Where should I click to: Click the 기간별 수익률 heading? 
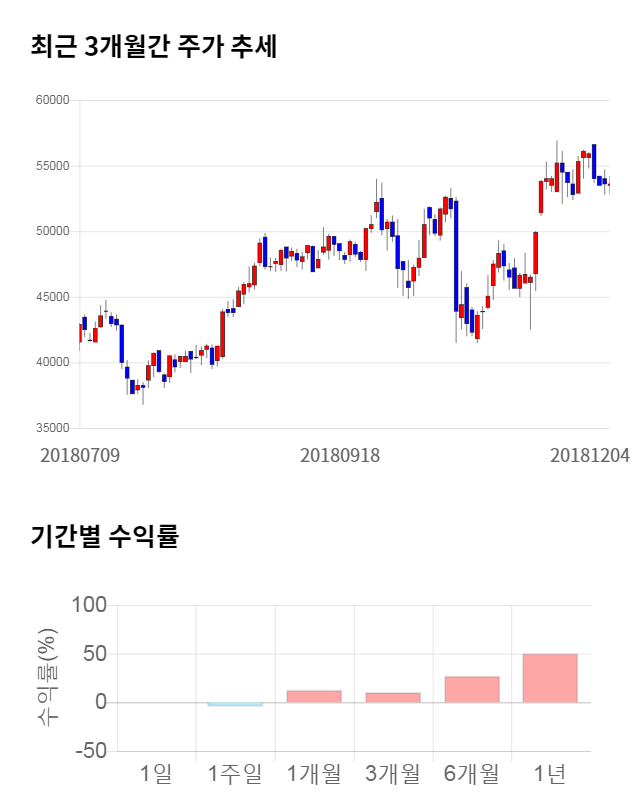click(x=104, y=536)
